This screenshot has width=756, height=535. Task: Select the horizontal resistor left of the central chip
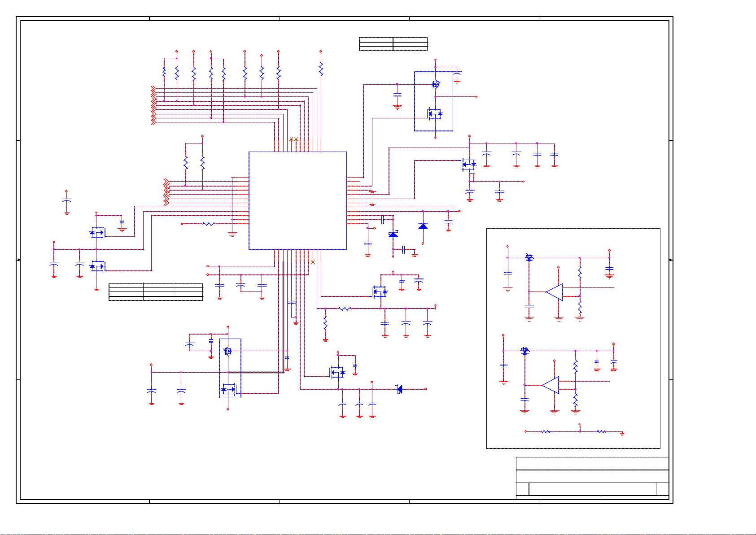209,223
